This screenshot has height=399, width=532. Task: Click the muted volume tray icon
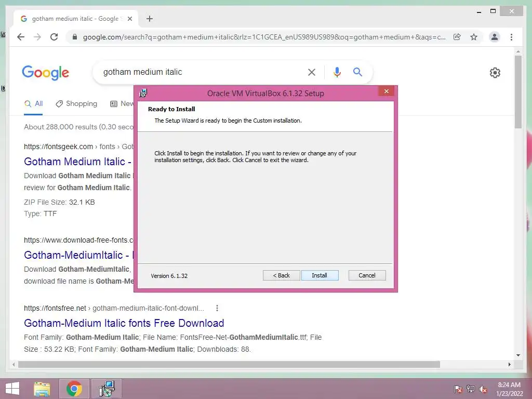click(x=483, y=389)
